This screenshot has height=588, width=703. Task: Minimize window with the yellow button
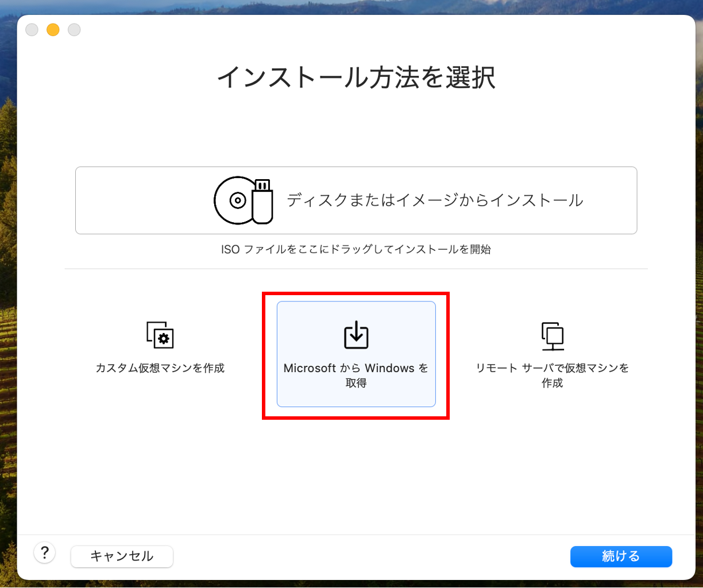(x=53, y=30)
